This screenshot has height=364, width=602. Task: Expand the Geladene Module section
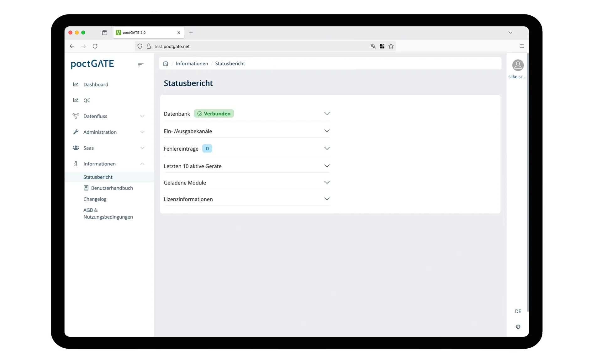[x=327, y=182]
